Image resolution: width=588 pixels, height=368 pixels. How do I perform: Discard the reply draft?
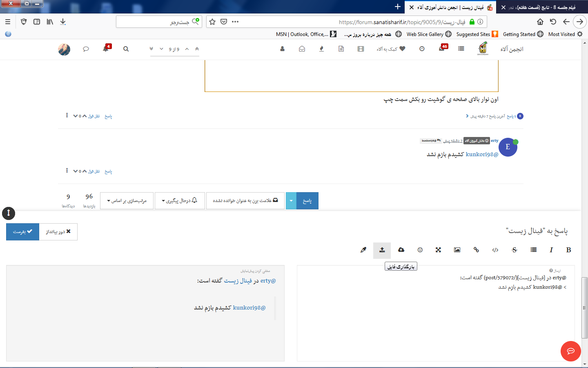[x=58, y=232]
